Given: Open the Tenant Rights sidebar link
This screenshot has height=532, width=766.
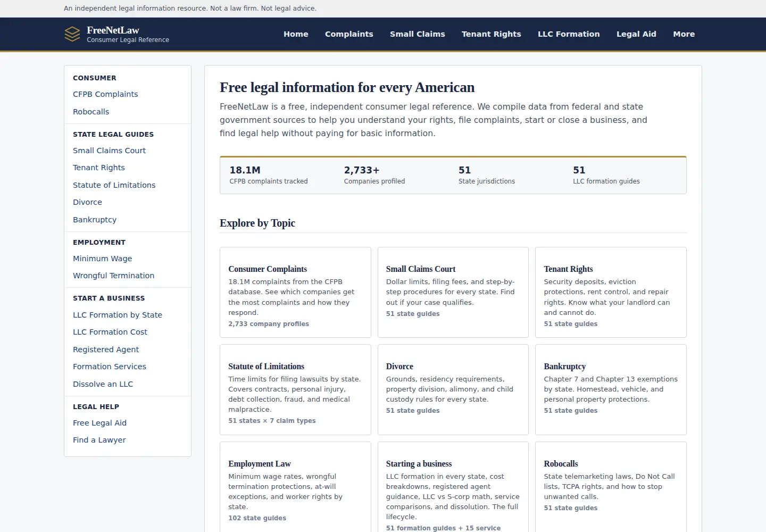Looking at the screenshot, I should (x=99, y=168).
